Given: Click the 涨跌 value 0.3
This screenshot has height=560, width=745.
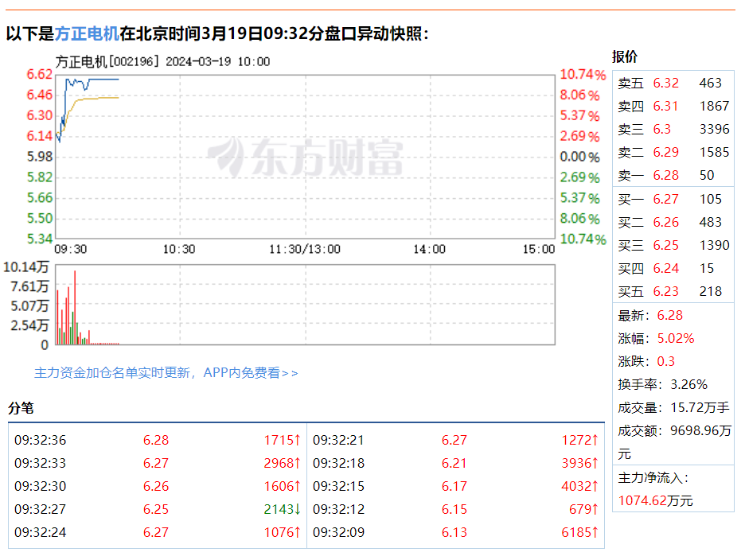Looking at the screenshot, I should 665,361.
